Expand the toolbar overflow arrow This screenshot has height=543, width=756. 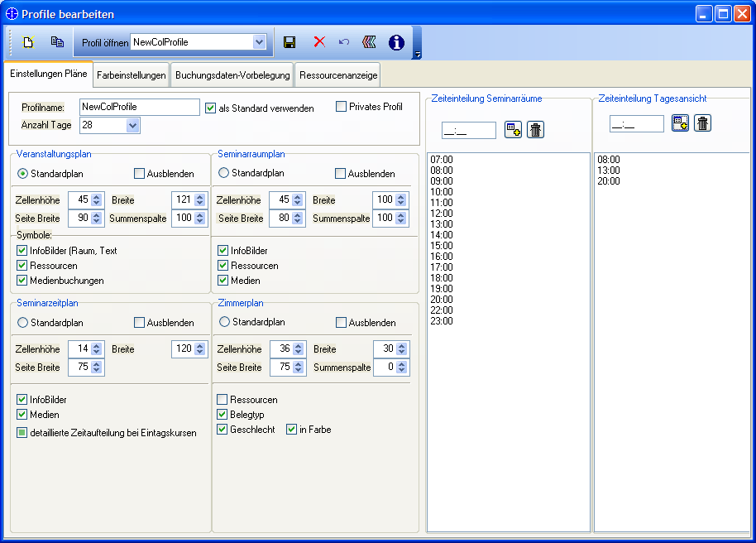point(418,55)
